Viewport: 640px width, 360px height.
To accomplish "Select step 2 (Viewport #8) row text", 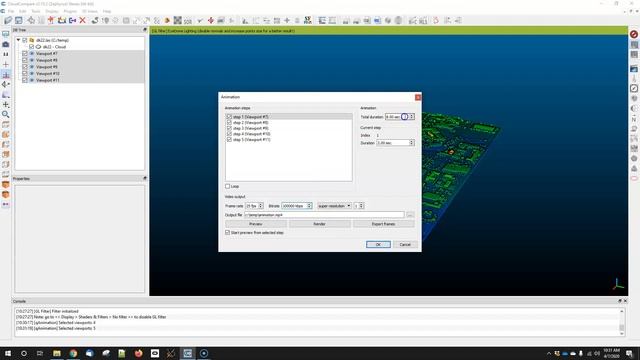I will click(251, 122).
